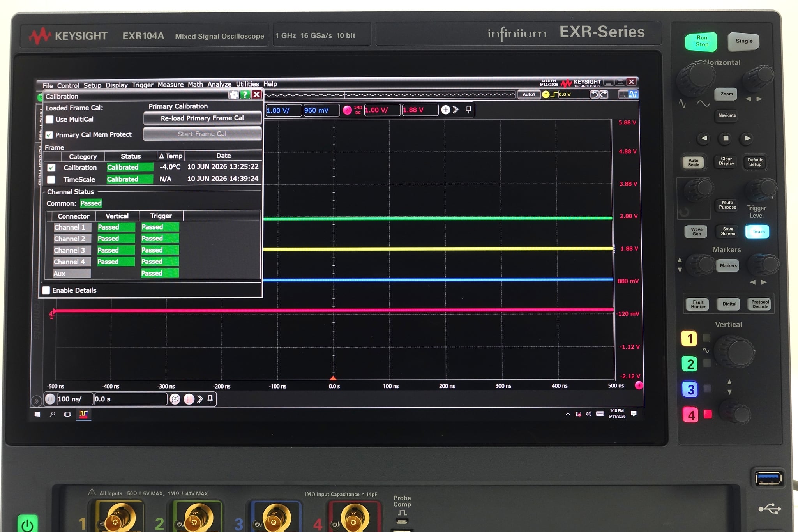Click the Aux Trigger Passed status

point(160,273)
